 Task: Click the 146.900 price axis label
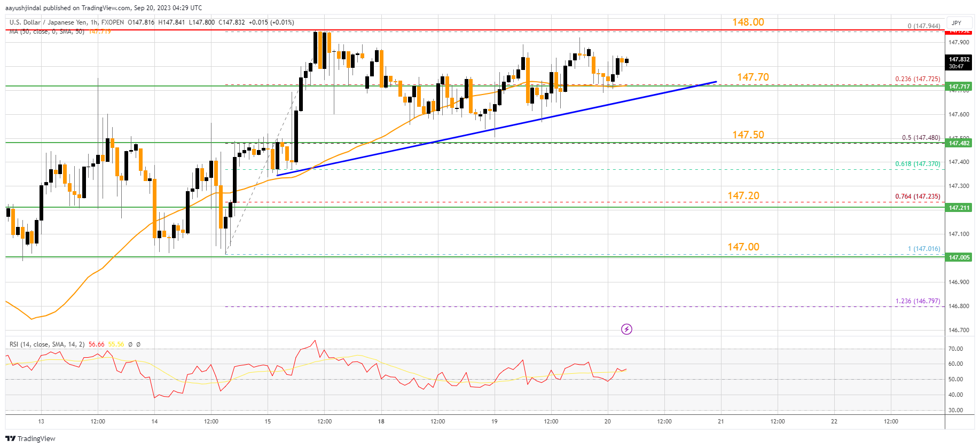[958, 282]
